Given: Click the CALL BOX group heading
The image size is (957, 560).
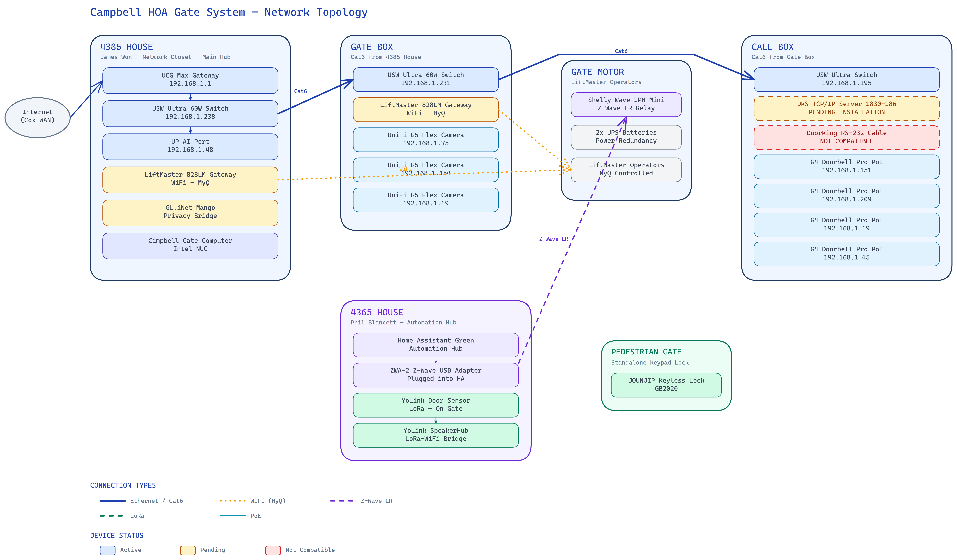Looking at the screenshot, I should (772, 47).
